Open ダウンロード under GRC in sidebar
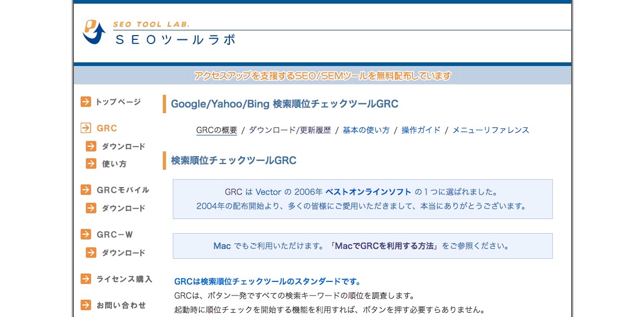 [x=124, y=146]
